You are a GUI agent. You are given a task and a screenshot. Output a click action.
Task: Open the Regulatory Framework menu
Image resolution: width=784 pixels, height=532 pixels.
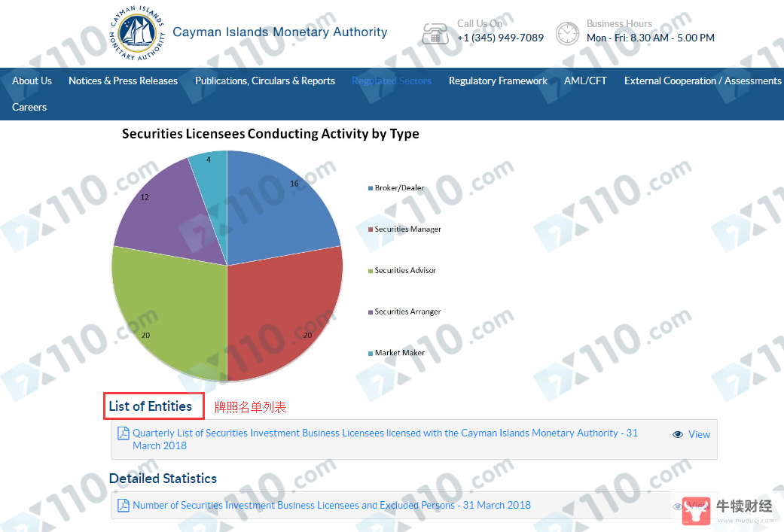(498, 81)
